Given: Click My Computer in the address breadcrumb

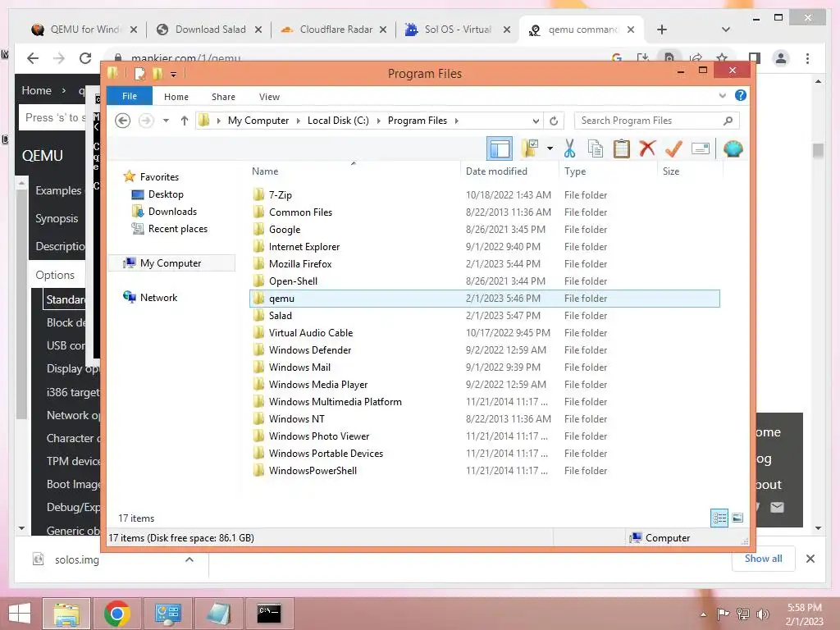Looking at the screenshot, I should (258, 121).
